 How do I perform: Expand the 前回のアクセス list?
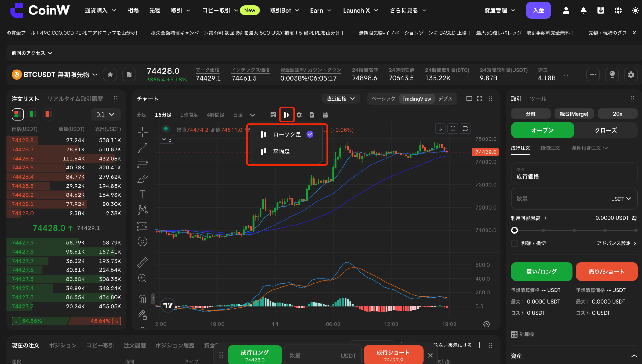click(x=32, y=53)
